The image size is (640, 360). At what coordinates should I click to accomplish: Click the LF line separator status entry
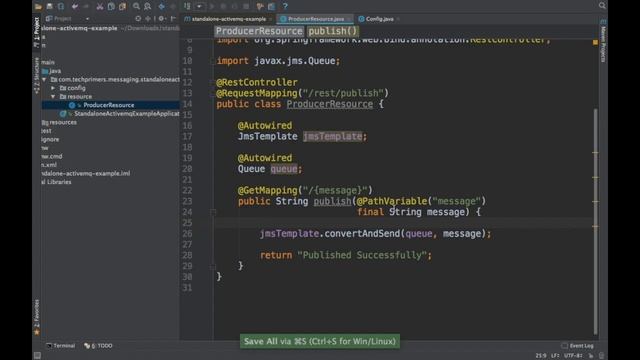[555, 356]
